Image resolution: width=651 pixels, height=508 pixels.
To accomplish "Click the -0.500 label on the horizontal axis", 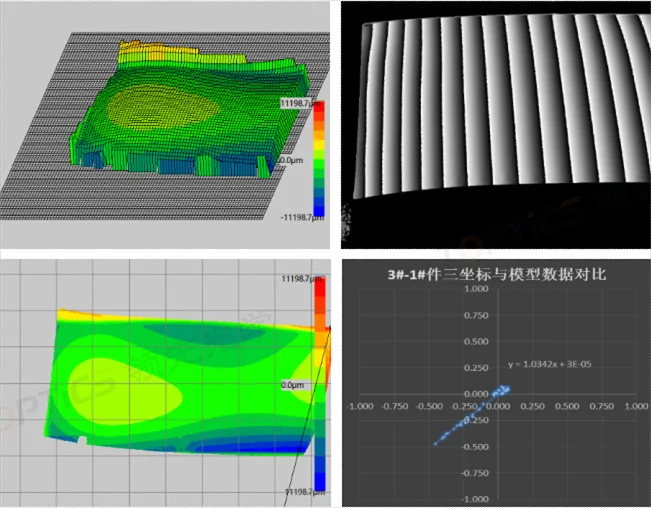I will point(429,406).
